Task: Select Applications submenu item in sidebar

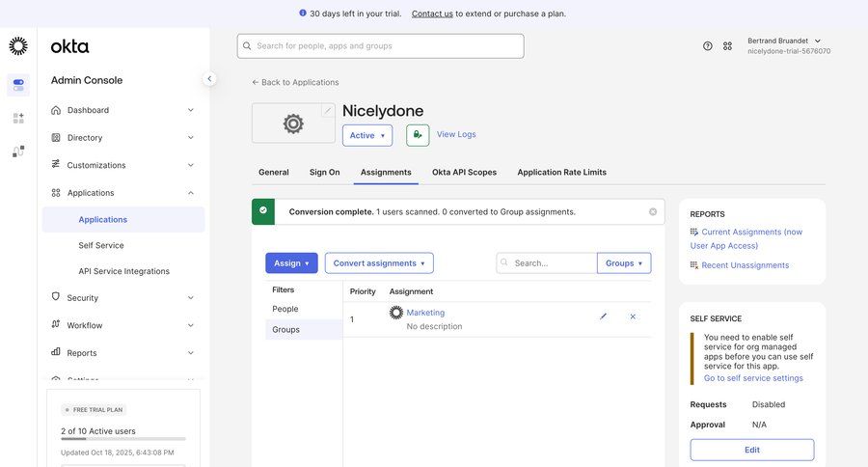Action: [123, 219]
